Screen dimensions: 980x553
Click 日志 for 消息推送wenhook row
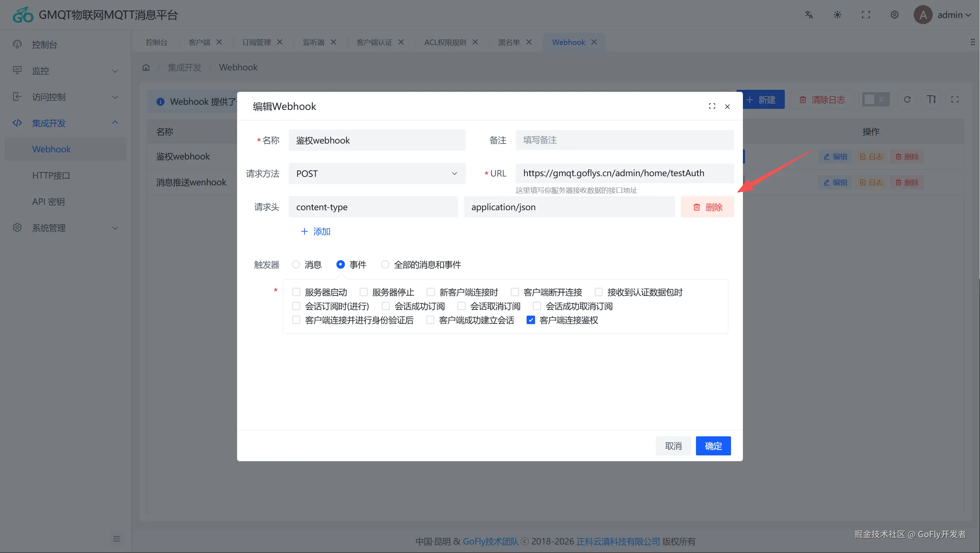point(871,183)
